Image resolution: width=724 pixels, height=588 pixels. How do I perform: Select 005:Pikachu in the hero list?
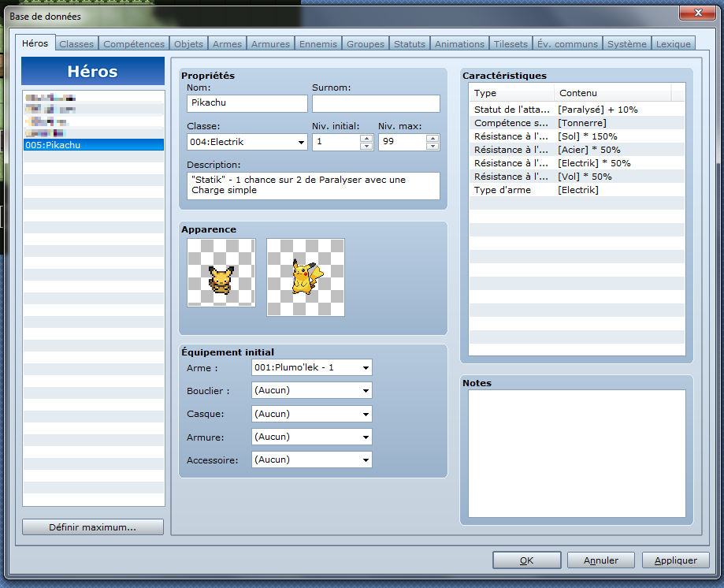93,145
